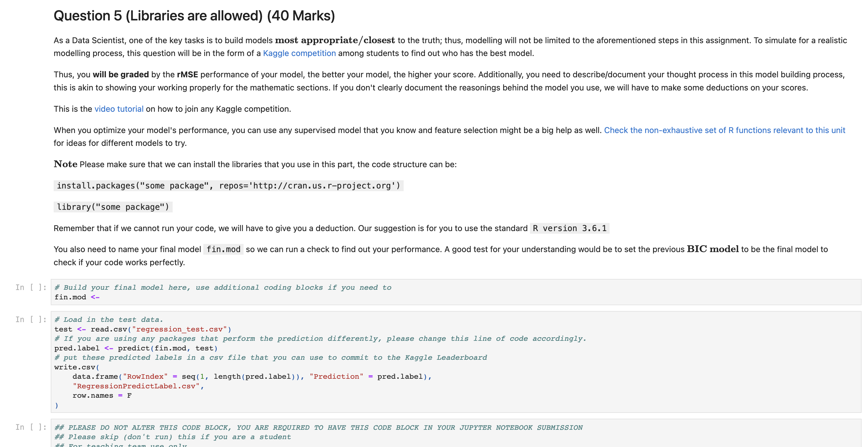Select the third cell's In prompt
Screen dimensions: 868x447
click(31, 427)
